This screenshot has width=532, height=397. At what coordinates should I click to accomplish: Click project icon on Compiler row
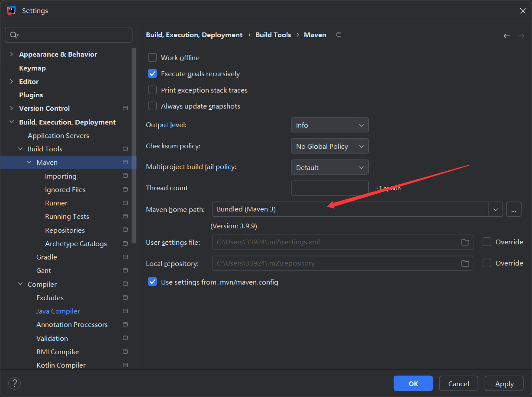point(126,284)
